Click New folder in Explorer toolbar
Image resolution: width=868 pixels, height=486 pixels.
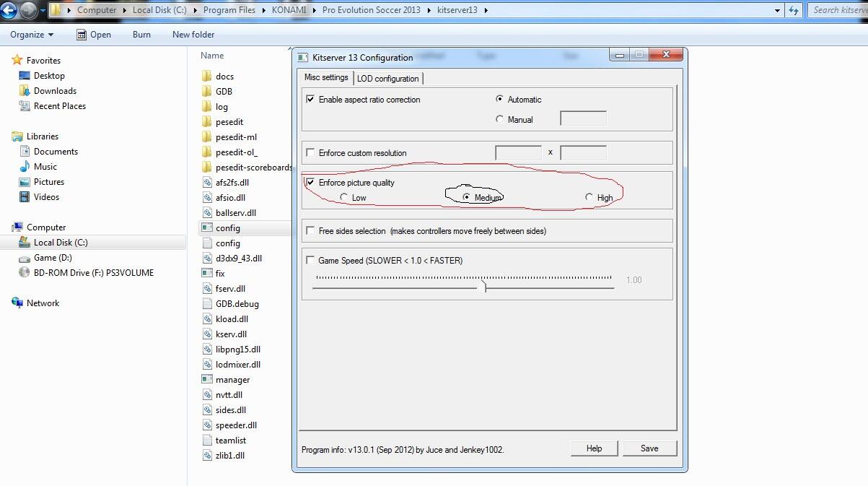click(193, 34)
